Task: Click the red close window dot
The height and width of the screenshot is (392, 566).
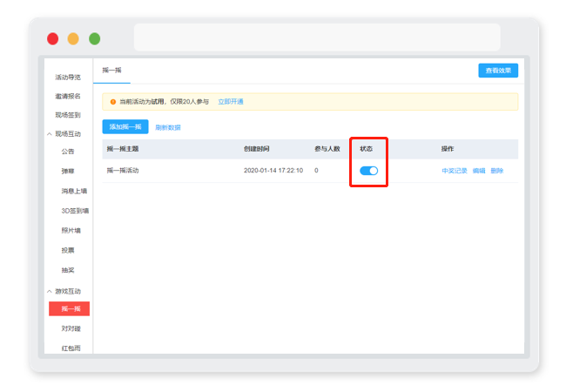Action: tap(53, 38)
